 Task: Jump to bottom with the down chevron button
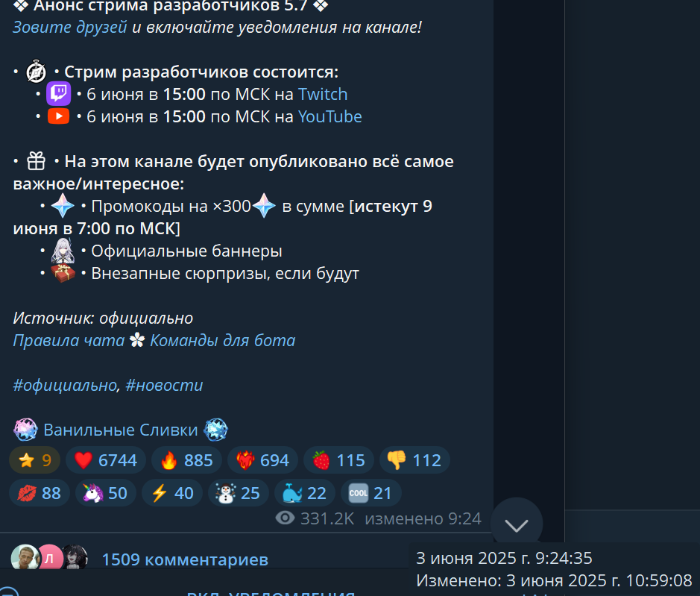tap(517, 524)
